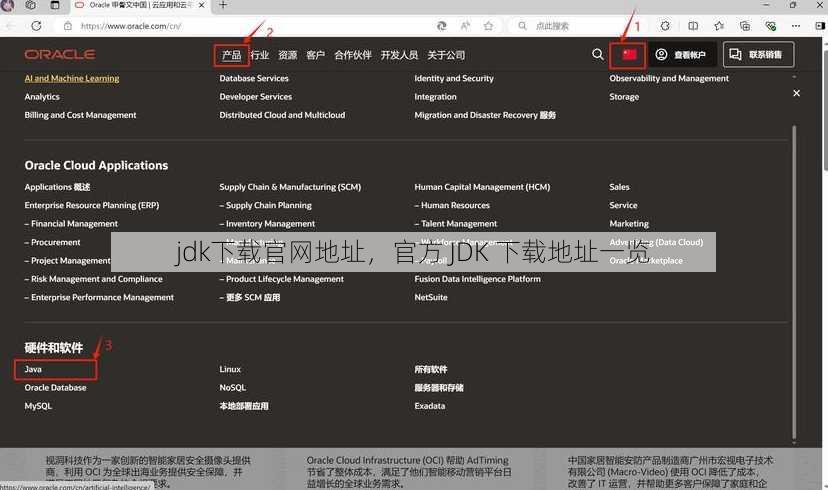Open the Storage link
Viewport: 828px width, 490px height.
point(624,97)
